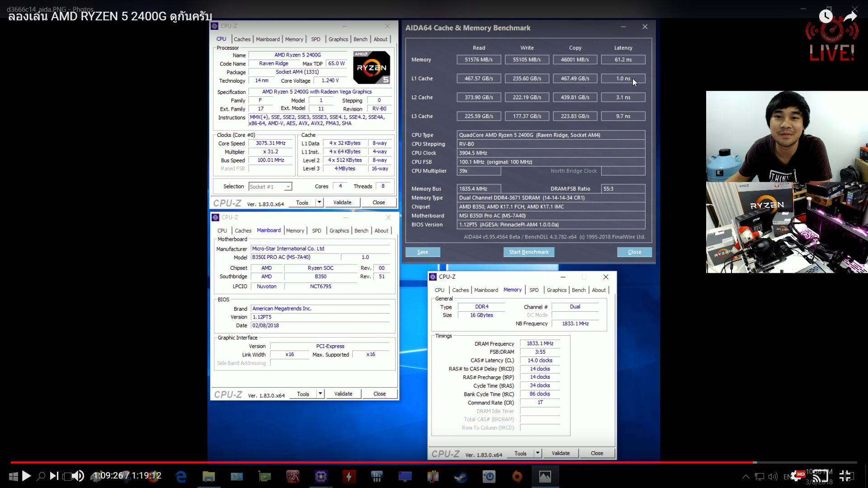Open the Uplay taskbar icon
Screen dimensions: 868x488
489,476
